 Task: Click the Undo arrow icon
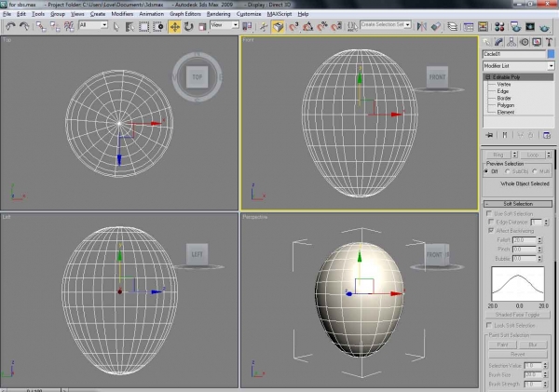(10, 26)
